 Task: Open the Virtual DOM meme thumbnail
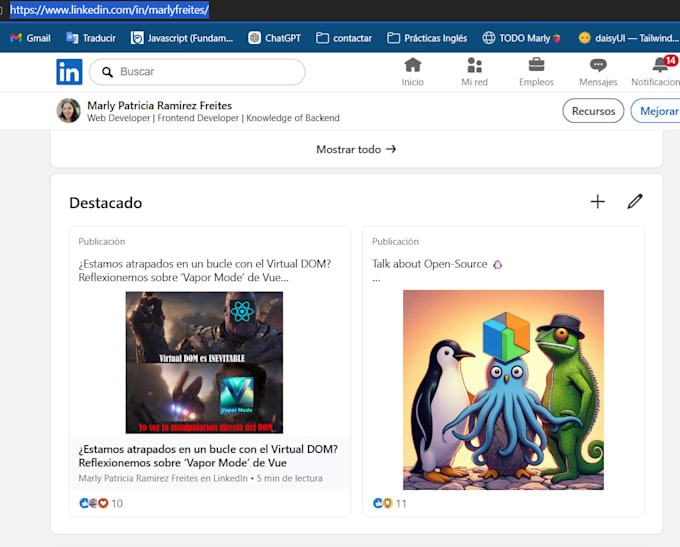click(204, 363)
